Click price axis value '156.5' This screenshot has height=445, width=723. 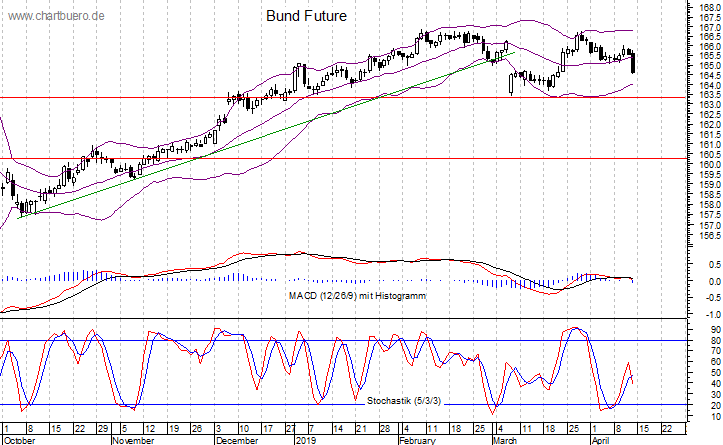point(710,236)
